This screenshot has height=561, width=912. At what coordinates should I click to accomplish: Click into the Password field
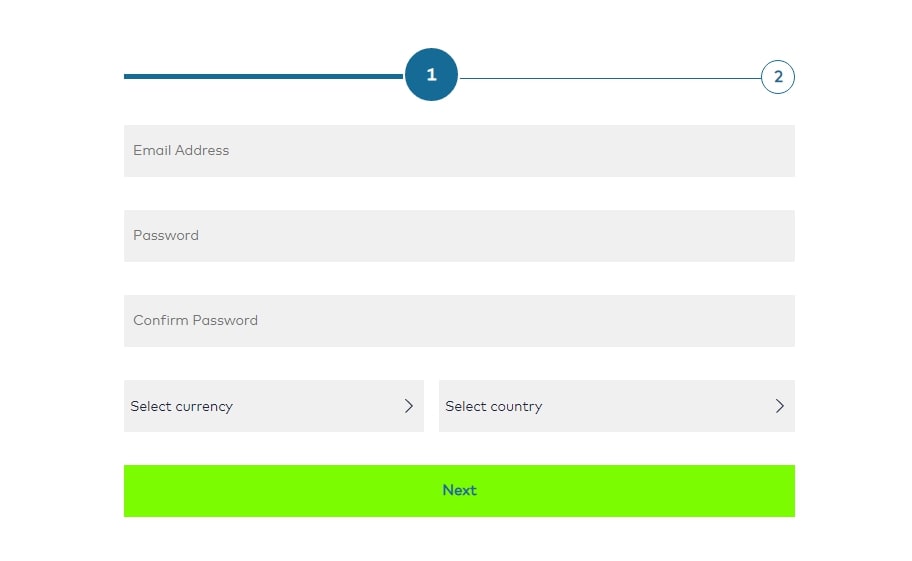click(x=459, y=236)
